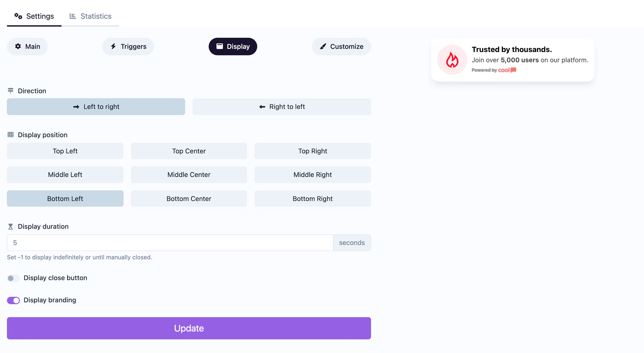The image size is (644, 353).
Task: Open the Triggers settings section
Action: (x=128, y=46)
